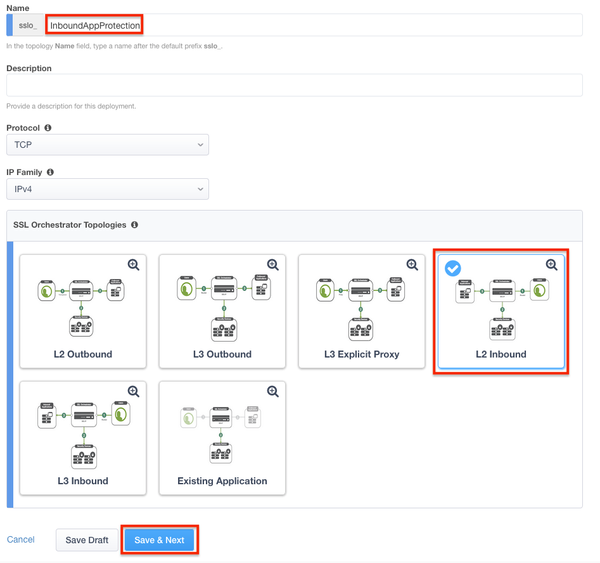This screenshot has height=563, width=600.
Task: Enlarge the Existing Application topology preview
Action: 272,392
